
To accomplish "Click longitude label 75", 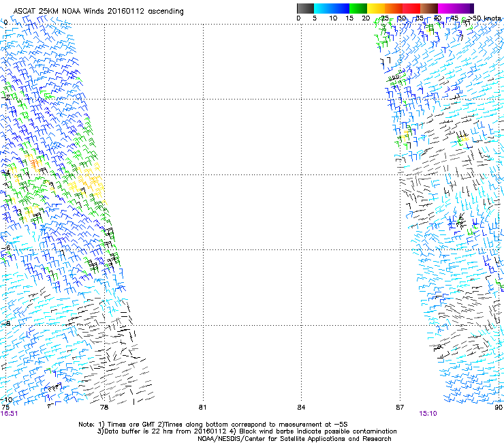I will tap(5, 408).
